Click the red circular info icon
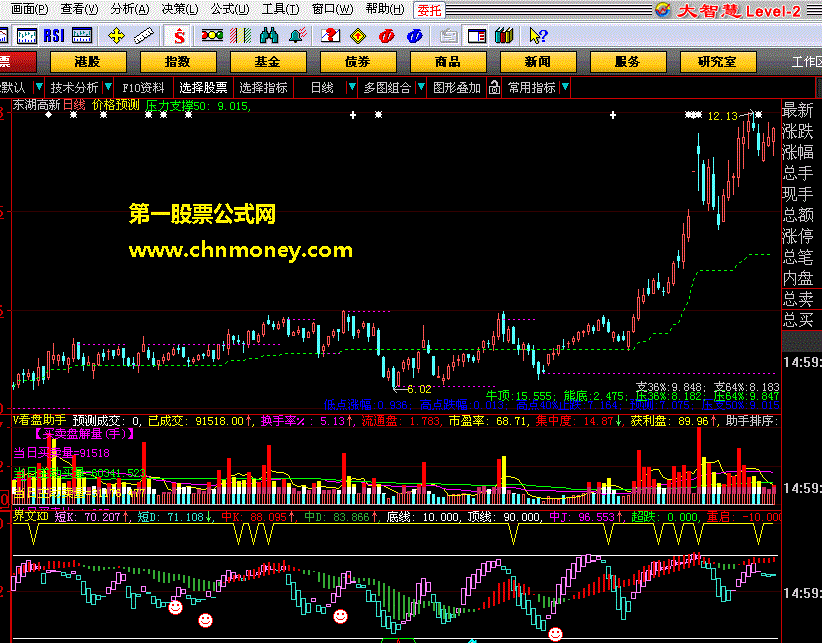The width and height of the screenshot is (822, 643). point(386,36)
